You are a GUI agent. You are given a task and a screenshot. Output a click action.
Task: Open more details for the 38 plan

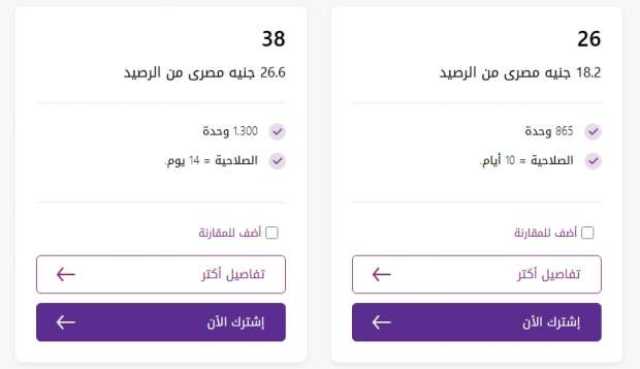[x=161, y=274]
